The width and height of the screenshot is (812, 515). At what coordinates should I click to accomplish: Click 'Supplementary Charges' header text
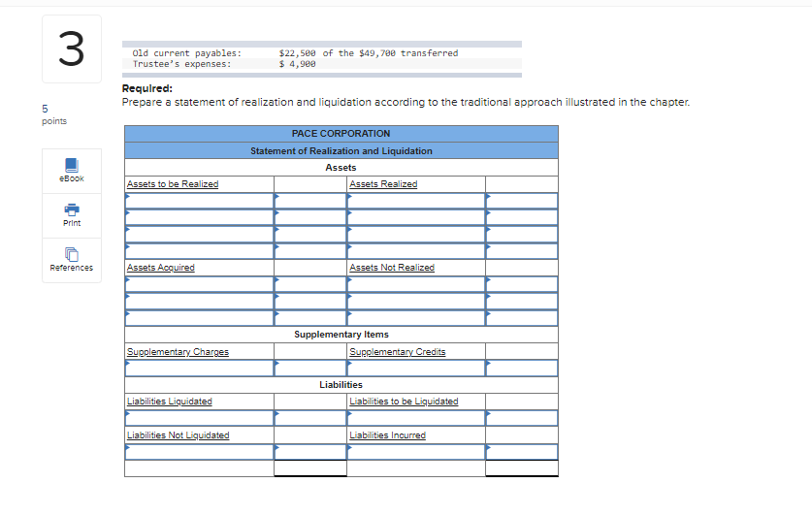pos(178,352)
